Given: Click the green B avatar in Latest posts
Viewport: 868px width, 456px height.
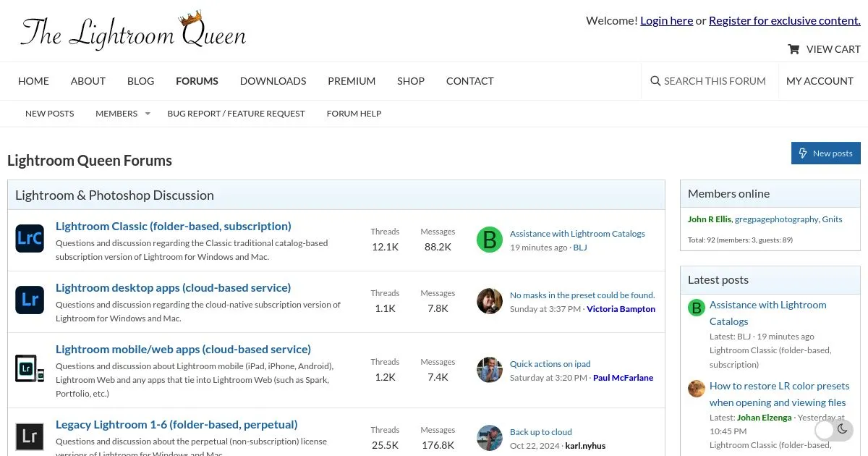Looking at the screenshot, I should [x=697, y=308].
